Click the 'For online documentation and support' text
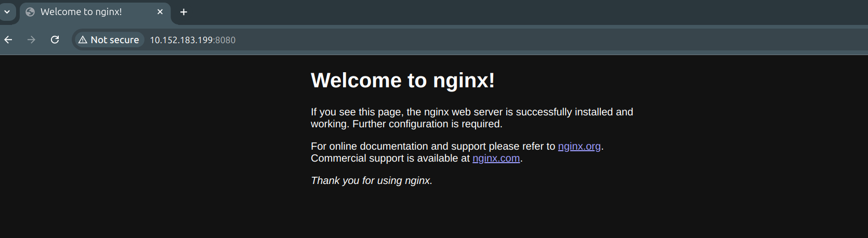Viewport: 868px width, 238px height. click(432, 147)
